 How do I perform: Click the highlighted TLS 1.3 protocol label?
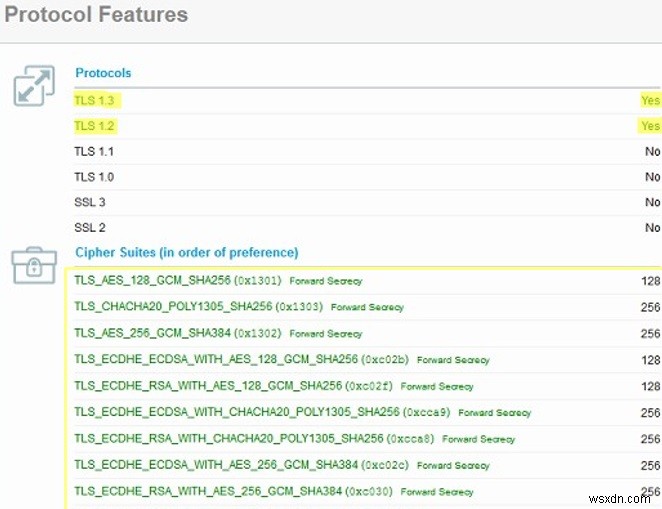[x=94, y=100]
